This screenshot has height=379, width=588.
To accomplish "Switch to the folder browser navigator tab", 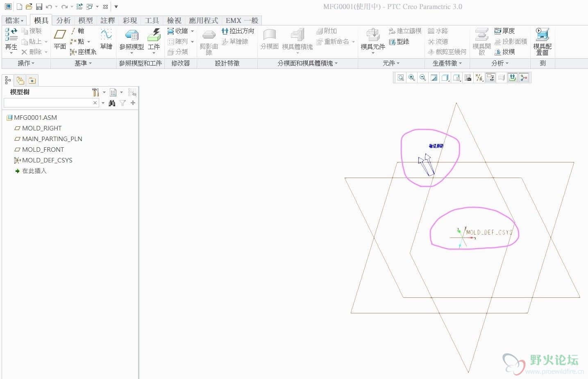I will (20, 80).
